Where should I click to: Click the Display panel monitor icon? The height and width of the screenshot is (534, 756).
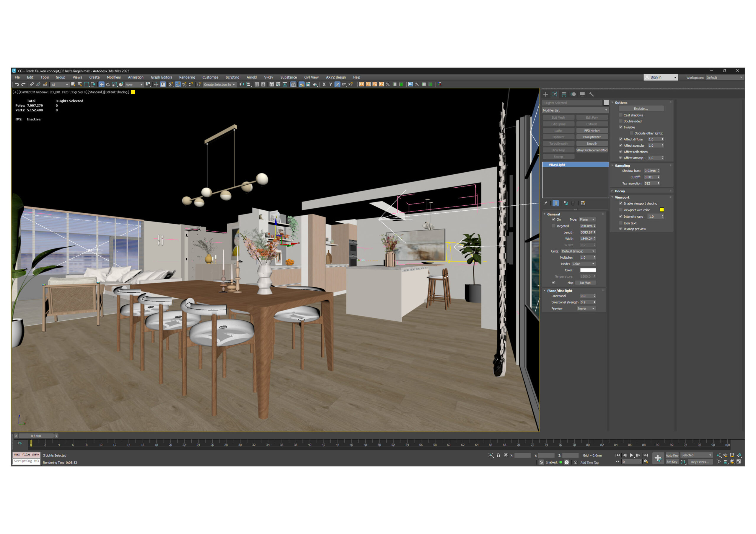pos(582,94)
